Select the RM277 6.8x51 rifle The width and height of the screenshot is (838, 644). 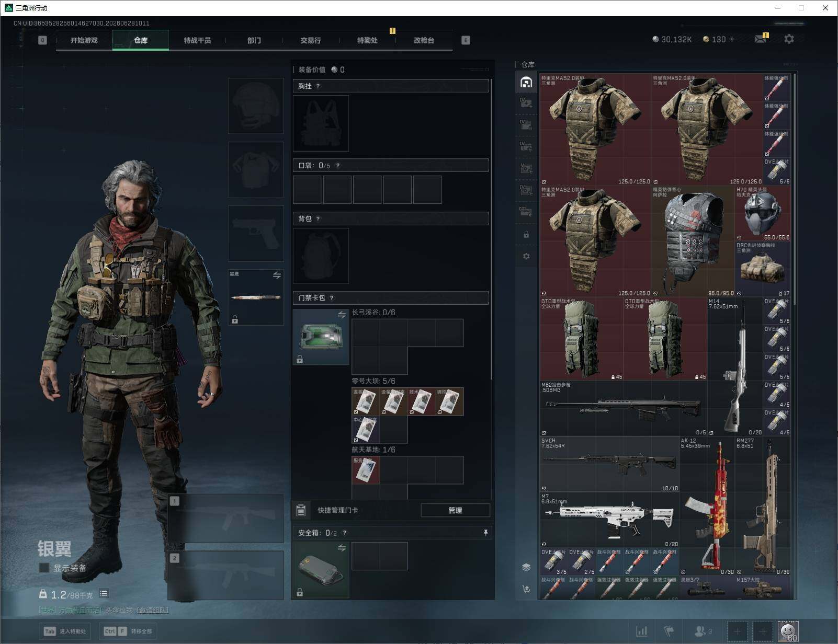pos(763,506)
